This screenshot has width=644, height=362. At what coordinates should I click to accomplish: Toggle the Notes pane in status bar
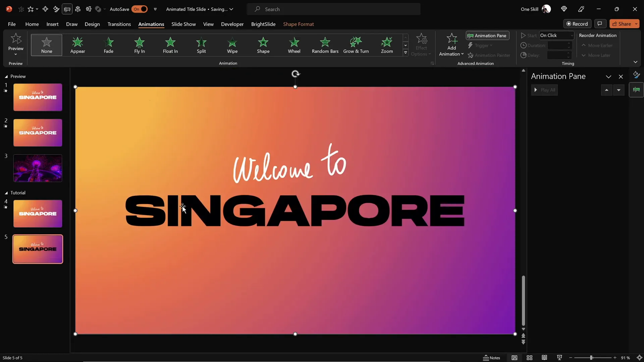click(491, 358)
